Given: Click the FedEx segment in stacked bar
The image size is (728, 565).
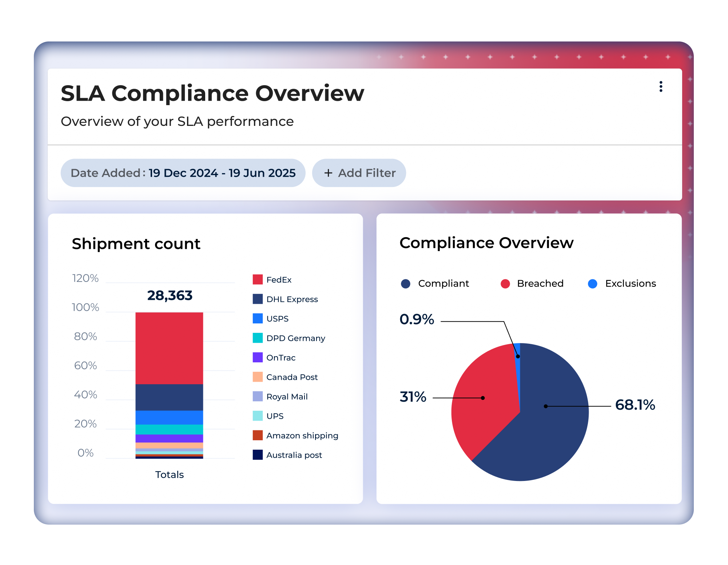Looking at the screenshot, I should tap(169, 347).
